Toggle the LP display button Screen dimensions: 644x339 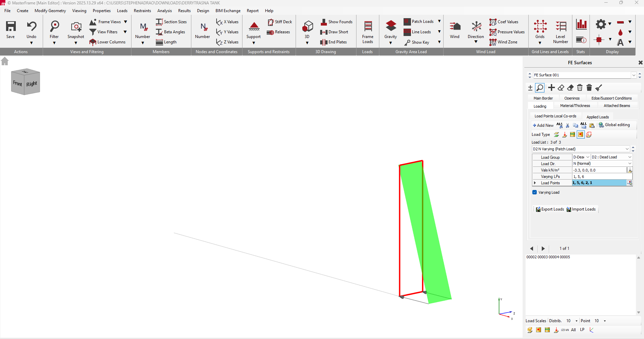click(x=582, y=330)
